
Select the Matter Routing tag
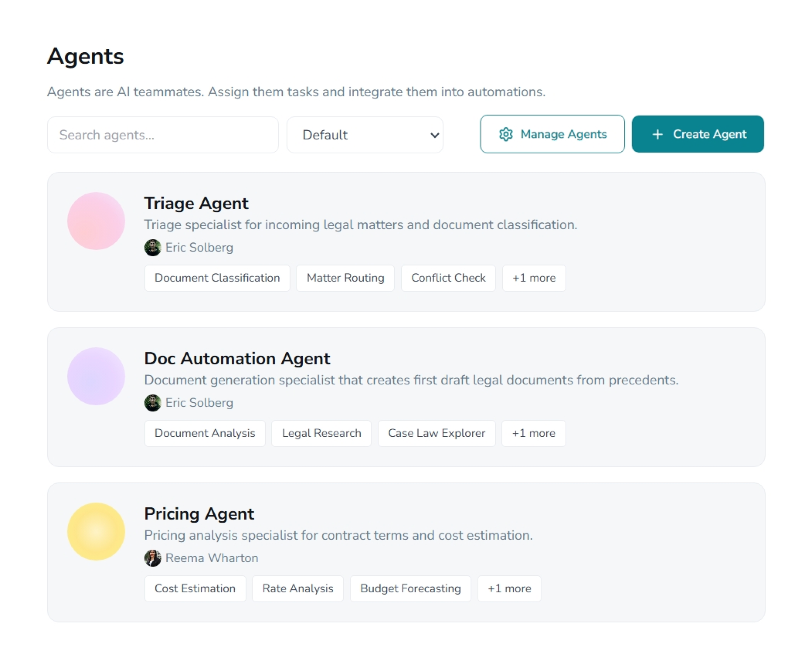pyautogui.click(x=345, y=278)
